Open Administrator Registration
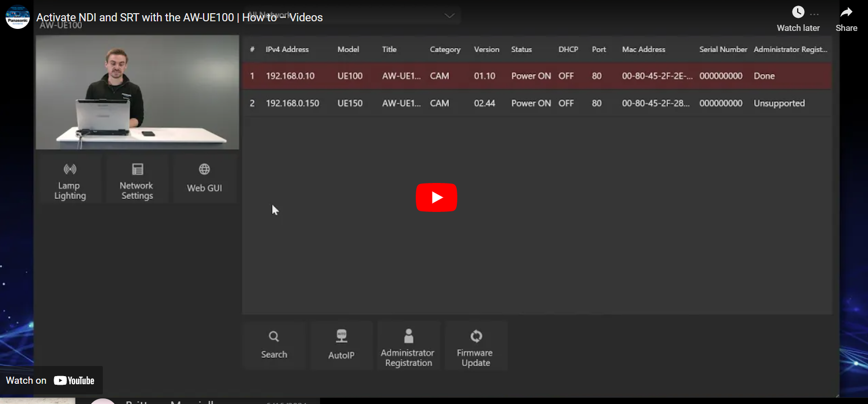This screenshot has width=868, height=404. (x=408, y=345)
